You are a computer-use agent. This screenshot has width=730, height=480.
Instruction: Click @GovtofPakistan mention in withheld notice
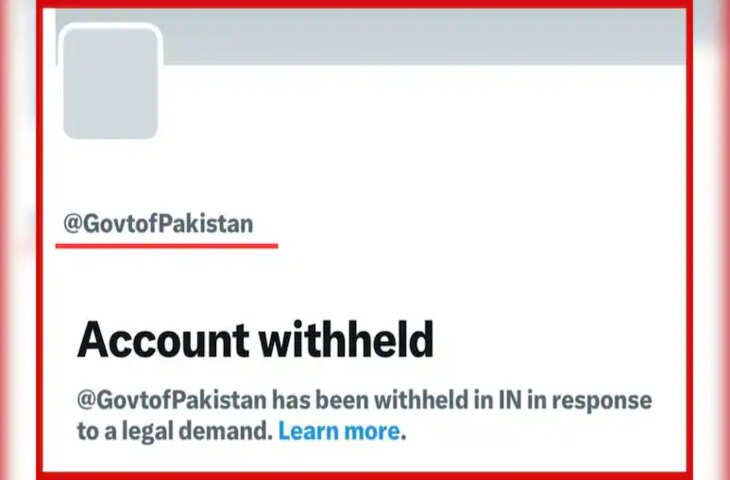(x=172, y=400)
